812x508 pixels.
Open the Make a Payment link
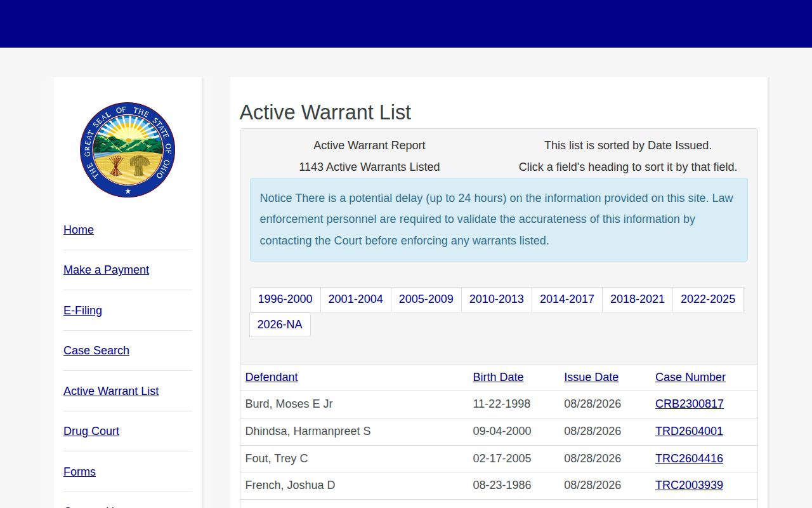pos(106,270)
